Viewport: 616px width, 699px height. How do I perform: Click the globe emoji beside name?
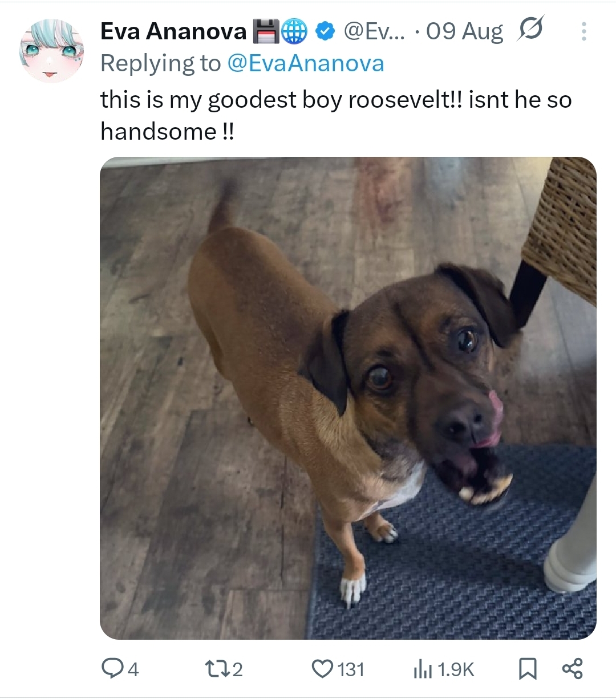[294, 31]
